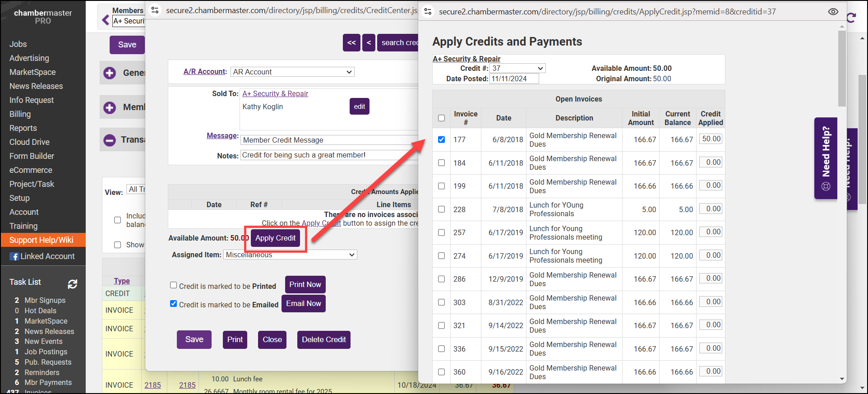The width and height of the screenshot is (868, 394).
Task: Click the Credit Applied field for invoice 184
Action: coord(711,162)
